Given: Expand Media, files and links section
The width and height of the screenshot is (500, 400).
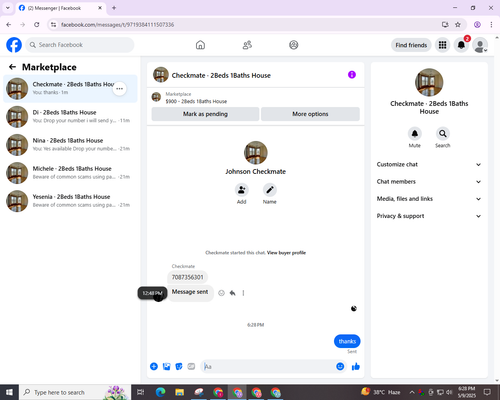Looking at the screenshot, I should point(429,199).
